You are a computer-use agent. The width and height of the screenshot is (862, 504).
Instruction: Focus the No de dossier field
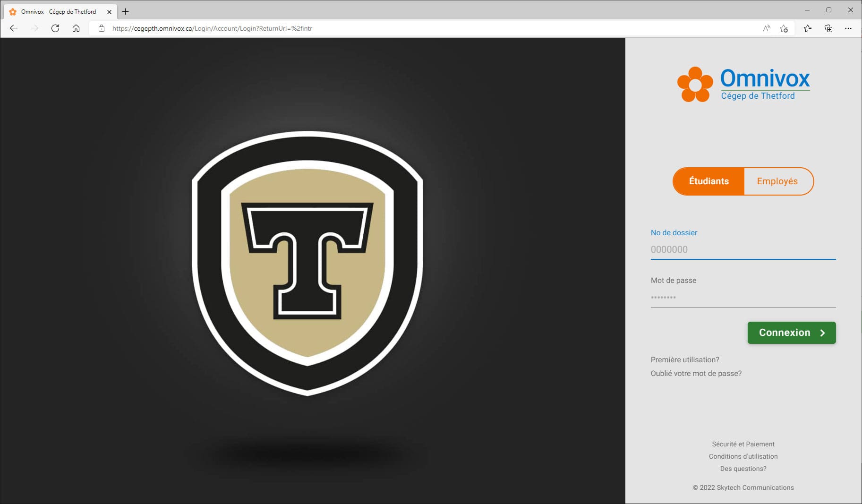(743, 249)
